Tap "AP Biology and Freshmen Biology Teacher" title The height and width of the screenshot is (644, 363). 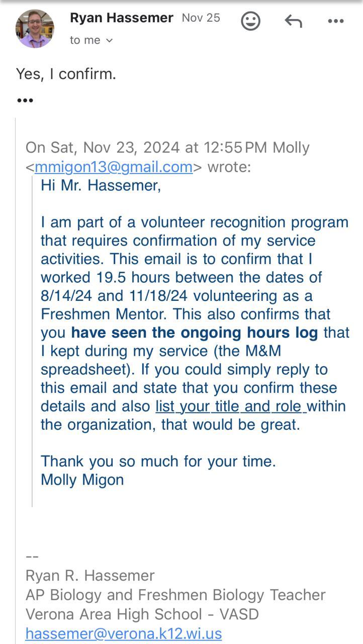click(x=175, y=595)
